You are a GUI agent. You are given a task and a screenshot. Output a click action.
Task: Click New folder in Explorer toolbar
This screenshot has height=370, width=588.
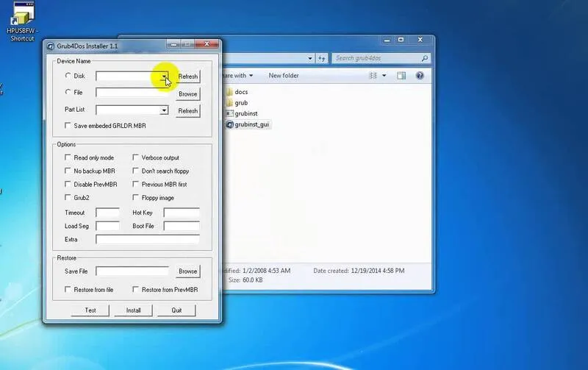284,76
